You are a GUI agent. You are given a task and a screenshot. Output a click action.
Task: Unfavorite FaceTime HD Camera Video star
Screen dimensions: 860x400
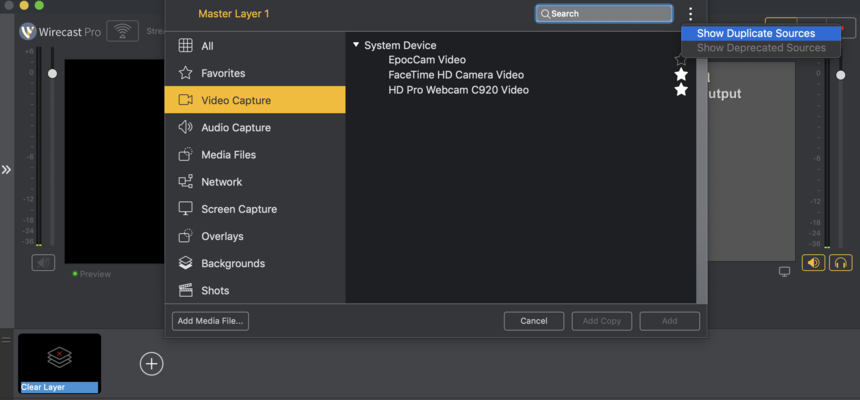point(681,75)
